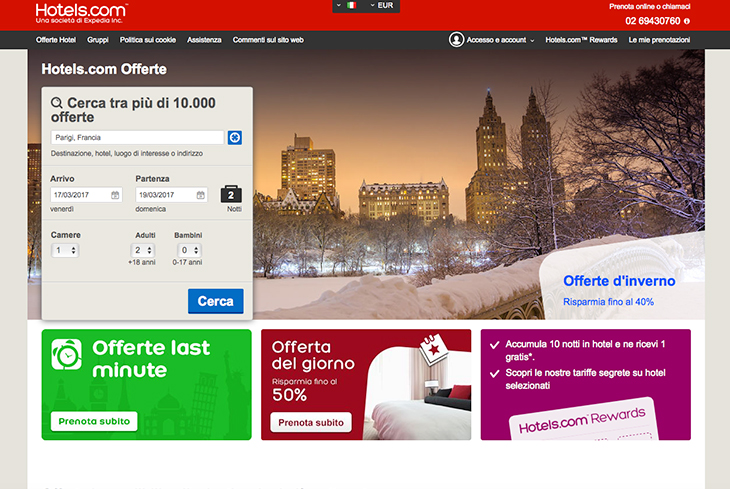Open Offerte d'inverno promotion link
730x489 pixels.
[x=619, y=281]
